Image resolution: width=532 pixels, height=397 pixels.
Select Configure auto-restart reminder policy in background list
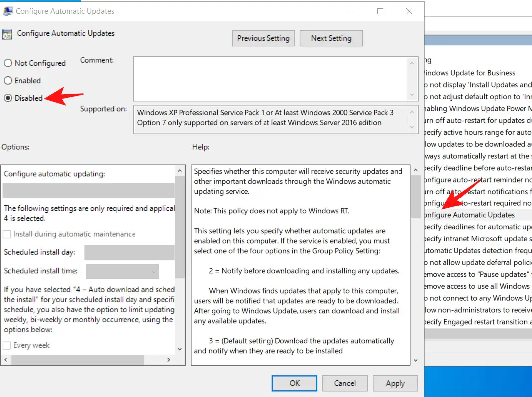click(478, 180)
